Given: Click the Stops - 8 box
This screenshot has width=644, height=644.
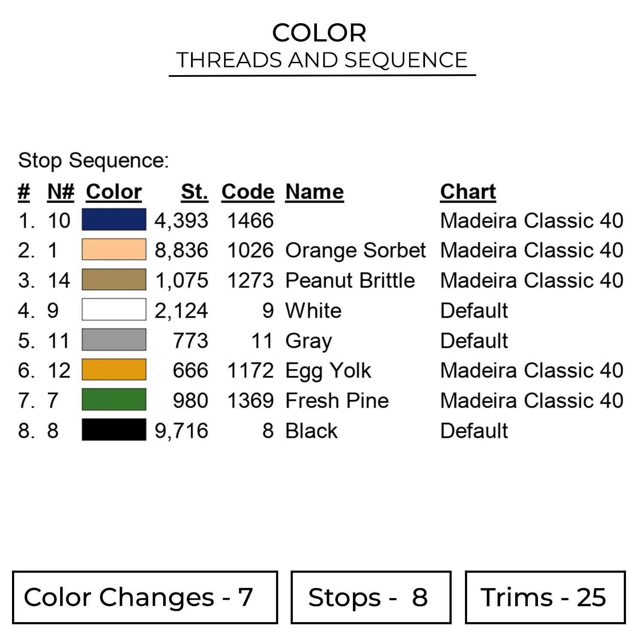Looking at the screenshot, I should [371, 597].
